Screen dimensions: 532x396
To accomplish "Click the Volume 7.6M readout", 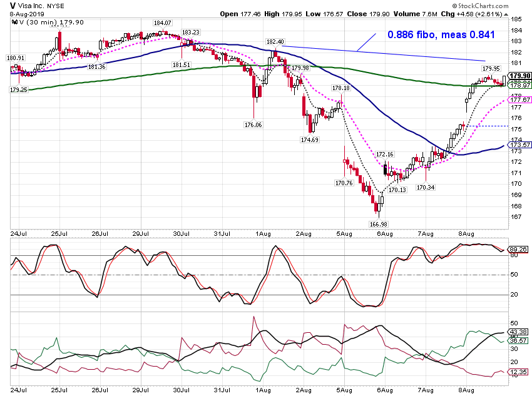I will point(416,14).
